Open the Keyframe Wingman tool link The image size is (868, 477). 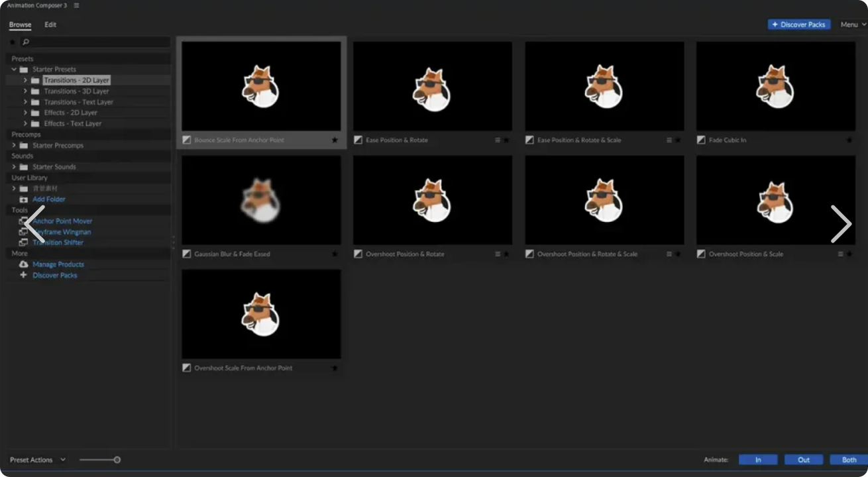tap(62, 232)
